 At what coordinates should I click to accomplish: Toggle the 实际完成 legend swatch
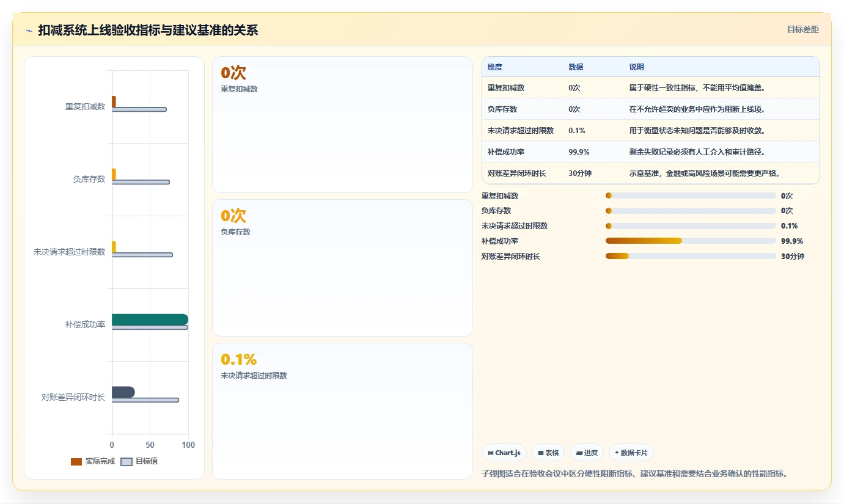tap(76, 462)
